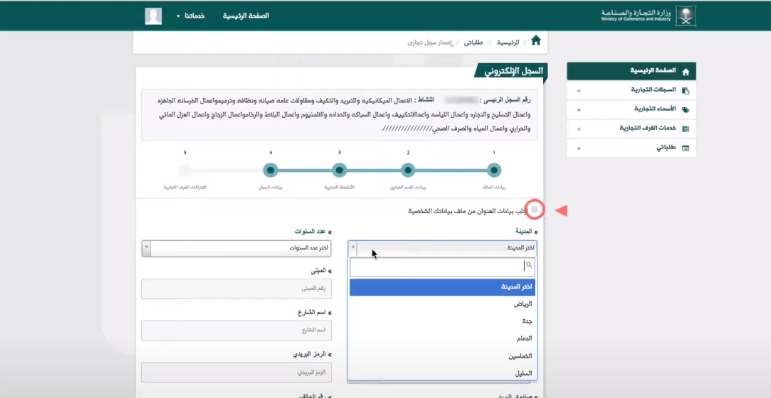771x398 pixels.
Task: Focus the اسم الشارع street input
Action: coord(236,331)
